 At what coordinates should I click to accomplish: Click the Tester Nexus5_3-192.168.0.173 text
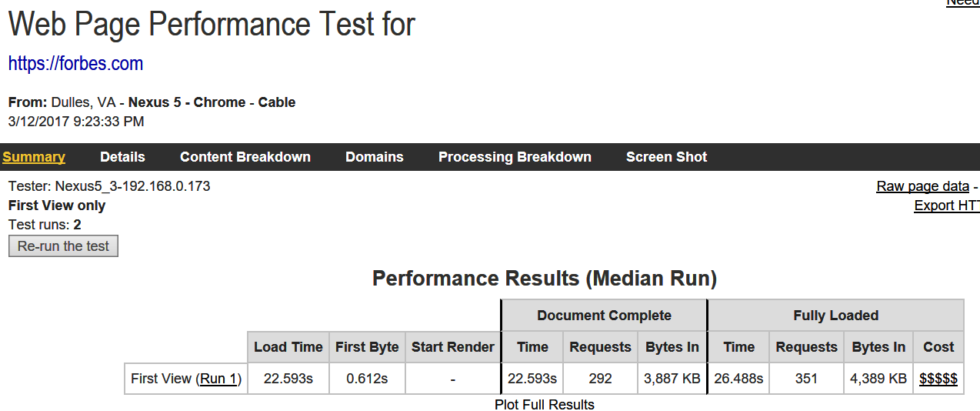109,186
